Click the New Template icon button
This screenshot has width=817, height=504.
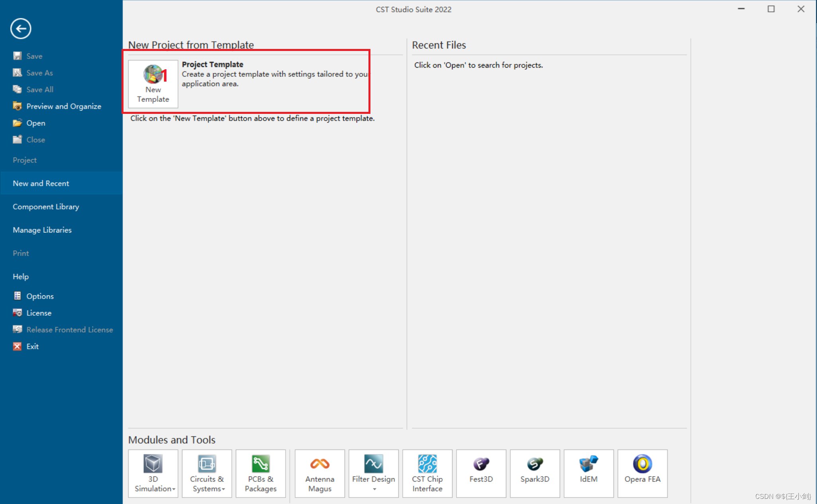pos(153,84)
